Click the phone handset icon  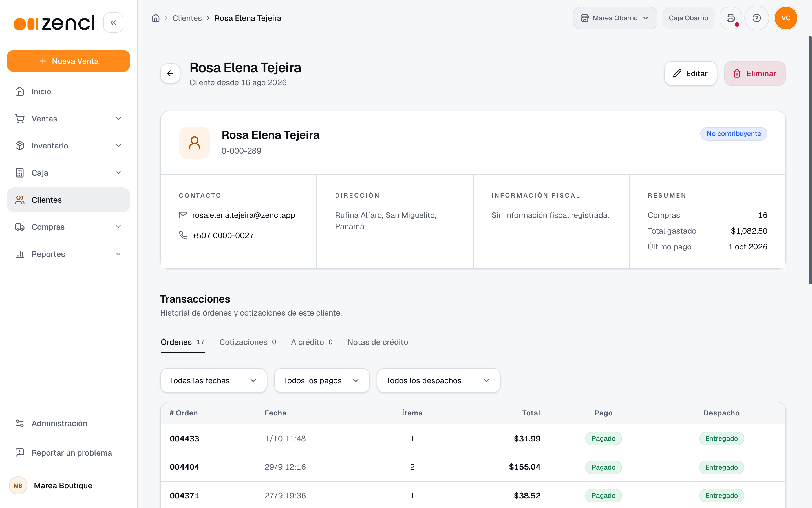pyautogui.click(x=183, y=235)
